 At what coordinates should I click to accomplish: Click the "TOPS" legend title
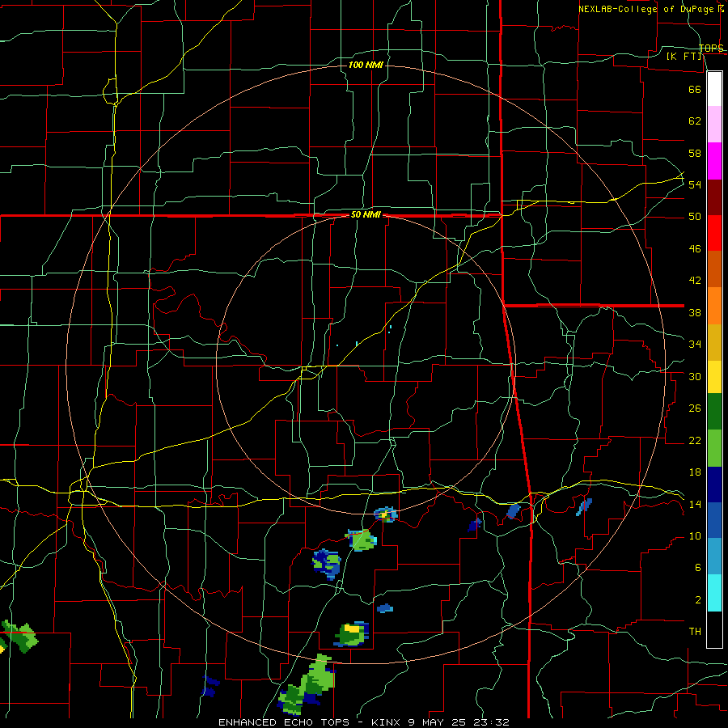(x=711, y=48)
